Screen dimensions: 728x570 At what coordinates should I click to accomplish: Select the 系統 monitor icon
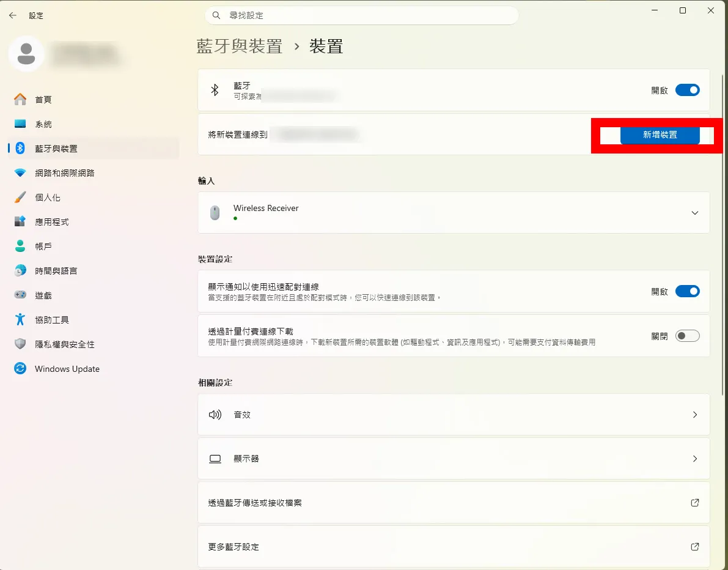(20, 124)
